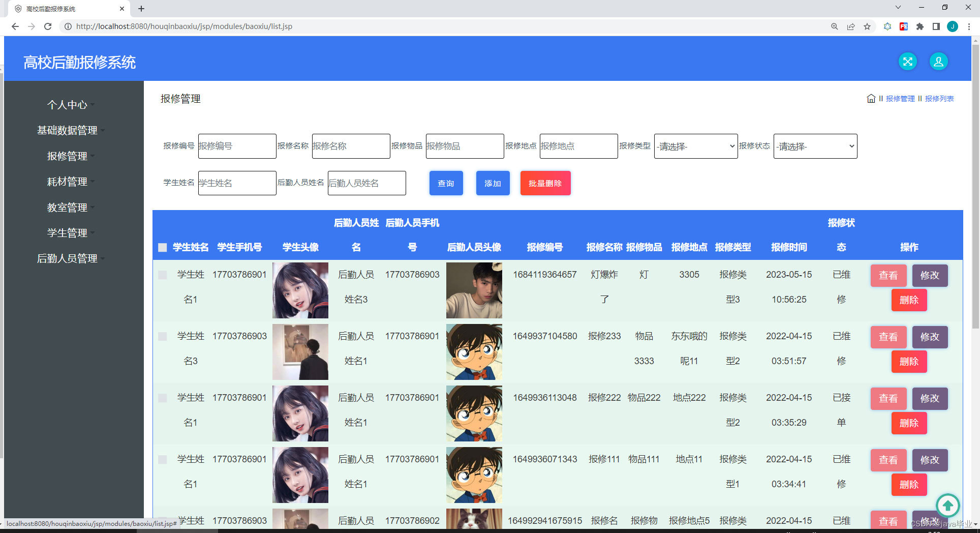
Task: Click the home icon in breadcrumb
Action: click(871, 99)
